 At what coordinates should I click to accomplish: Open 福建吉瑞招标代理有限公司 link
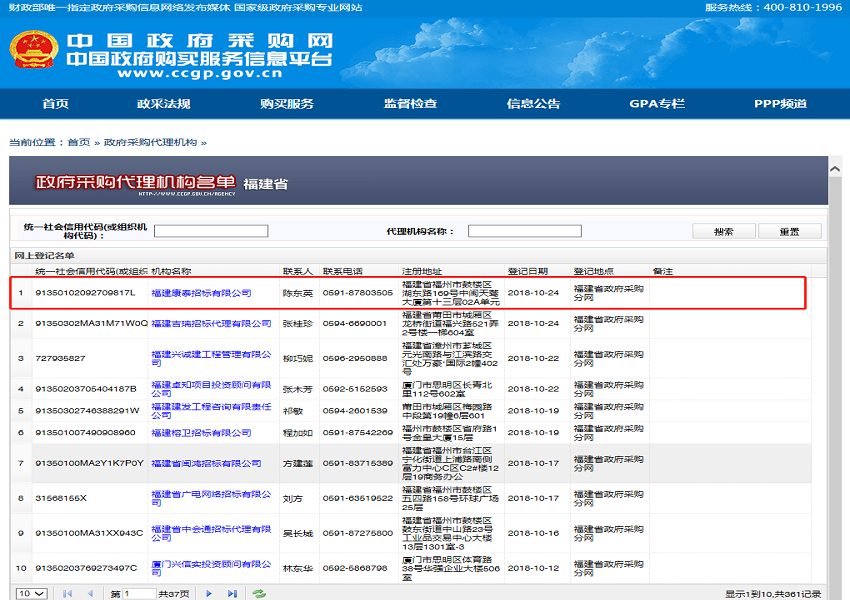(x=211, y=324)
